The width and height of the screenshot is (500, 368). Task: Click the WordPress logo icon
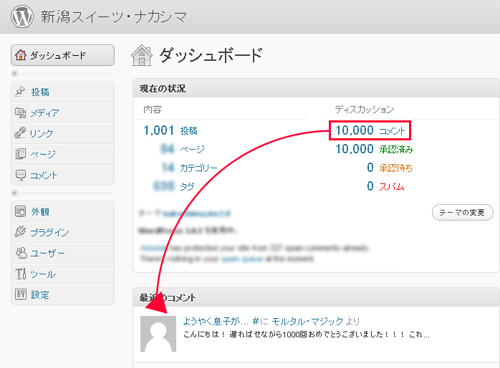tap(22, 17)
